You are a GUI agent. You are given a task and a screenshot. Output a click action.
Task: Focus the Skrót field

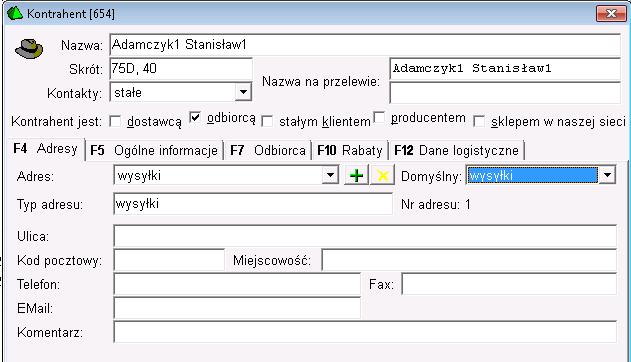pyautogui.click(x=181, y=68)
